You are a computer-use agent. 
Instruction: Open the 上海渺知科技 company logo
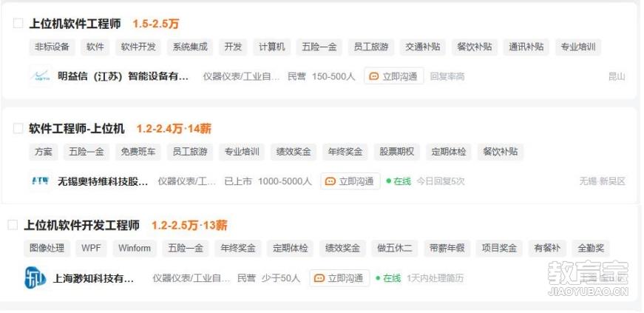tap(35, 278)
